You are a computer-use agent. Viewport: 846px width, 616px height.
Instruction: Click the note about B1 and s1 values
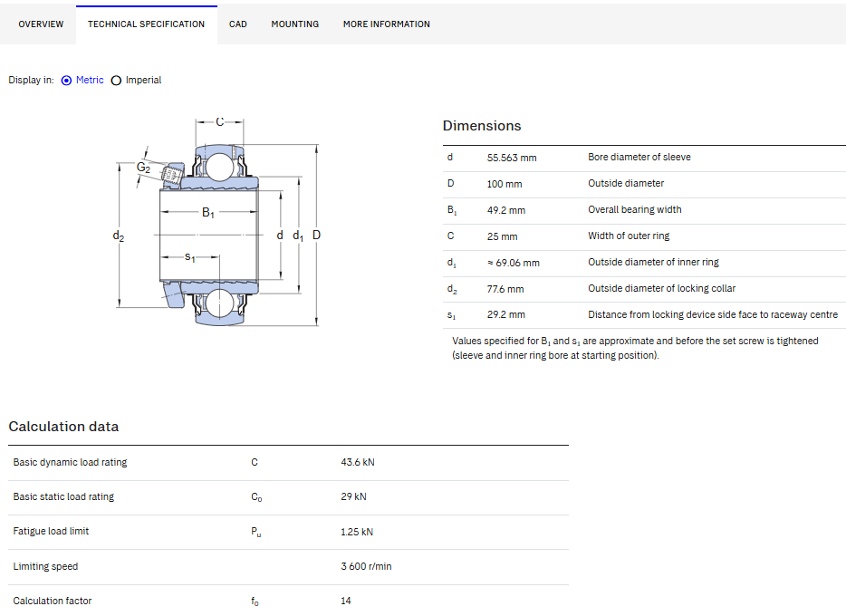click(x=635, y=348)
